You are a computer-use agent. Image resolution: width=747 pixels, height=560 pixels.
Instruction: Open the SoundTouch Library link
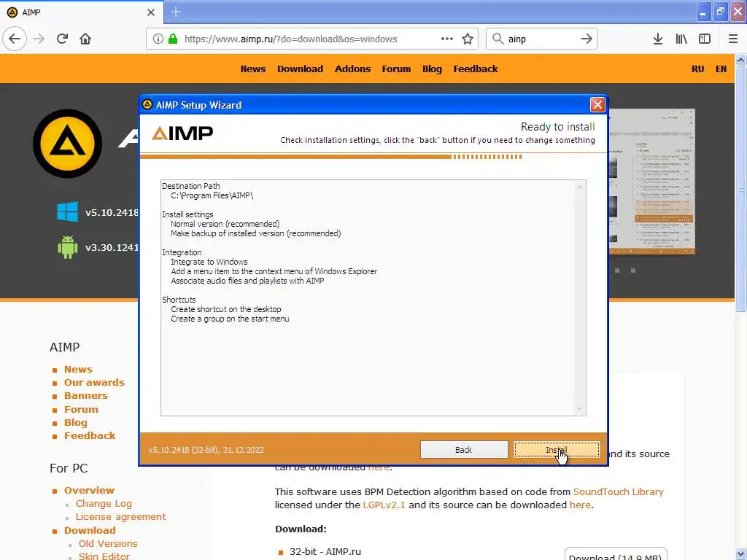click(619, 492)
